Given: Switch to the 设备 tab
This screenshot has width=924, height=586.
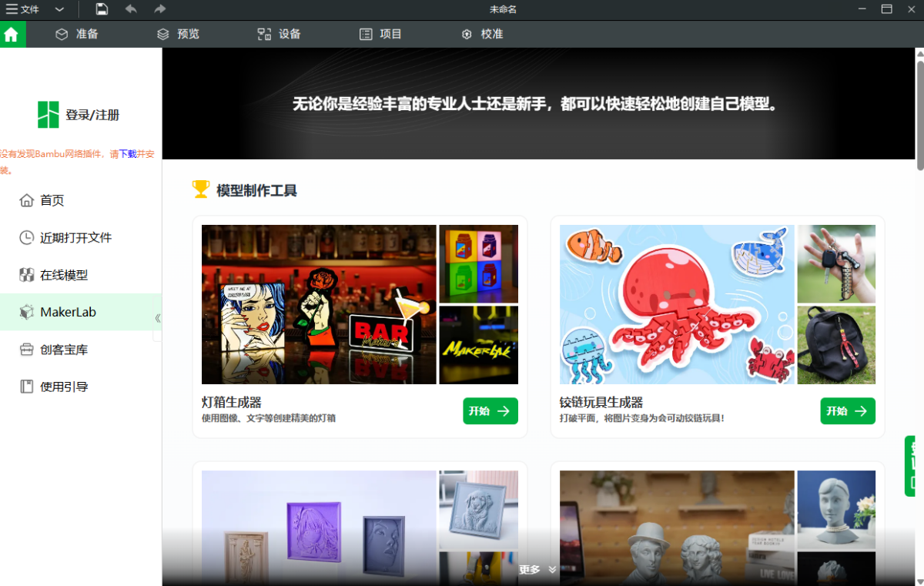Looking at the screenshot, I should click(279, 34).
